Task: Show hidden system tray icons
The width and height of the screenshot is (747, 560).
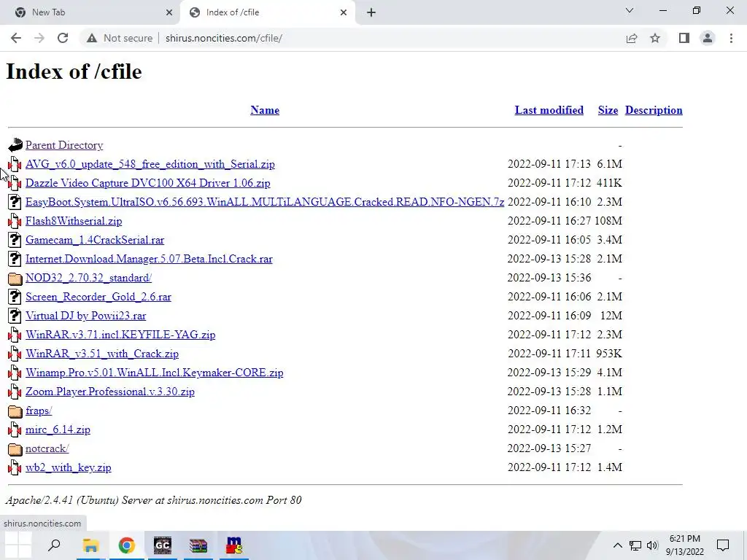Action: click(x=617, y=545)
